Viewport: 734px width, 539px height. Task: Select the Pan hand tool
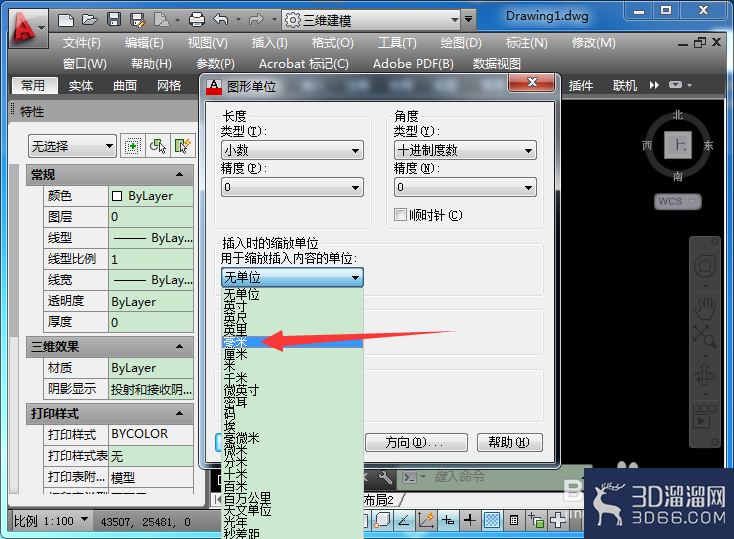pyautogui.click(x=705, y=310)
